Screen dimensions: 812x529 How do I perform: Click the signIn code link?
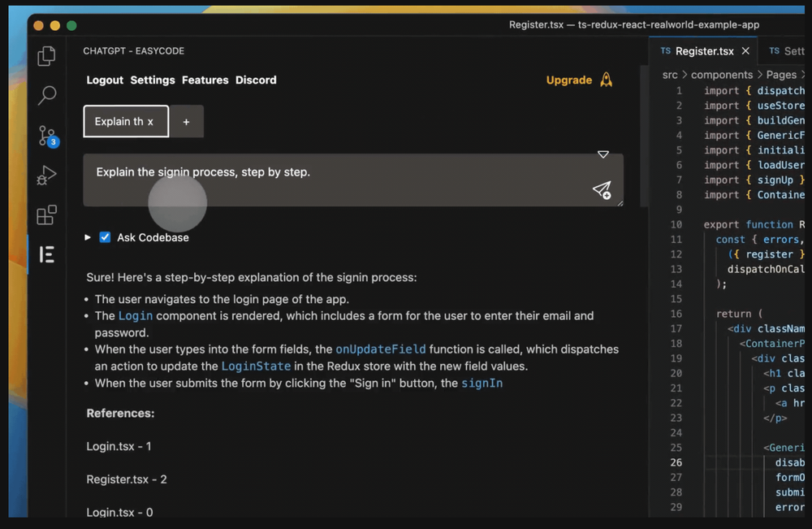(x=482, y=383)
